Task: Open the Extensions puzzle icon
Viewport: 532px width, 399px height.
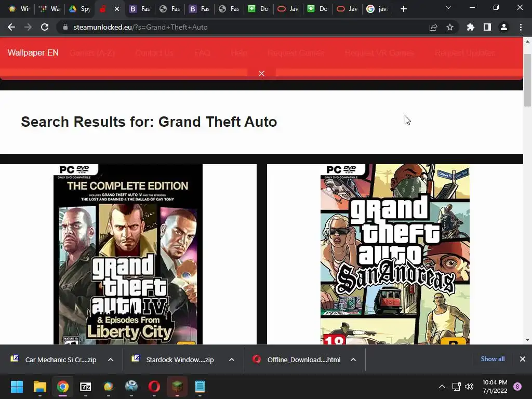Action: coord(470,27)
